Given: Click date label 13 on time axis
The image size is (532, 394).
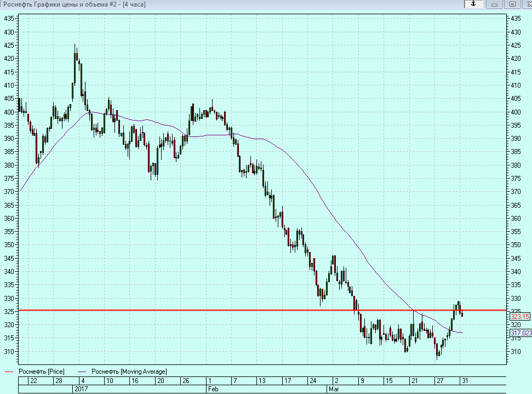Looking at the screenshot, I should (x=262, y=381).
